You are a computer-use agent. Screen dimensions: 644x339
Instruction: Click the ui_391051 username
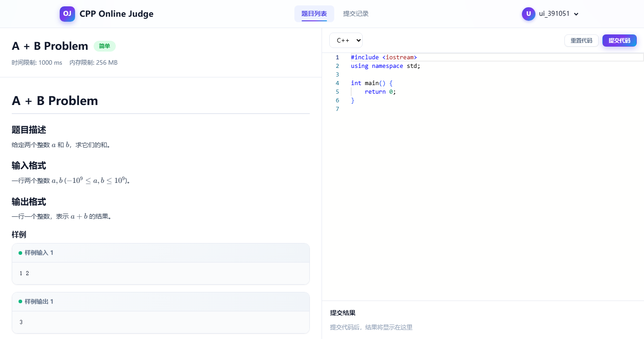coord(554,14)
